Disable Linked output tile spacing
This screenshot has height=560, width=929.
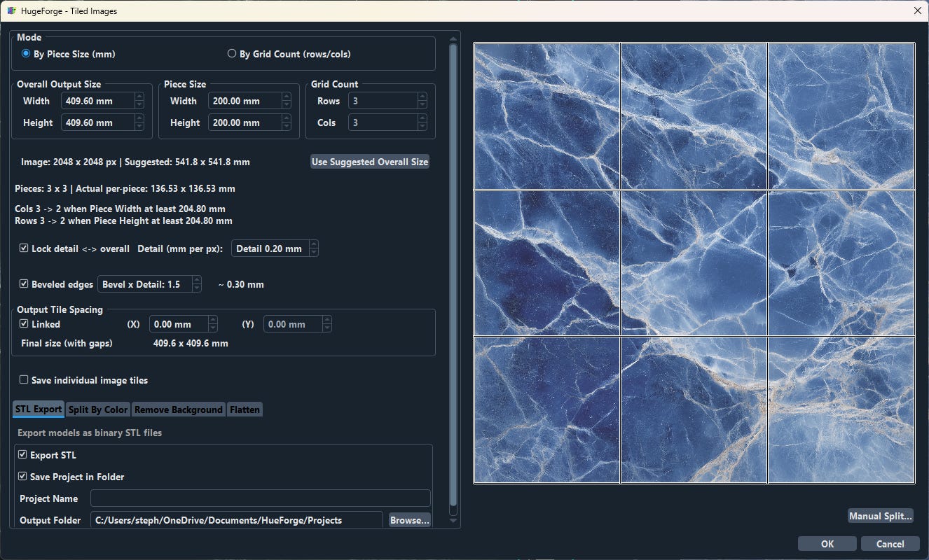pyautogui.click(x=23, y=323)
